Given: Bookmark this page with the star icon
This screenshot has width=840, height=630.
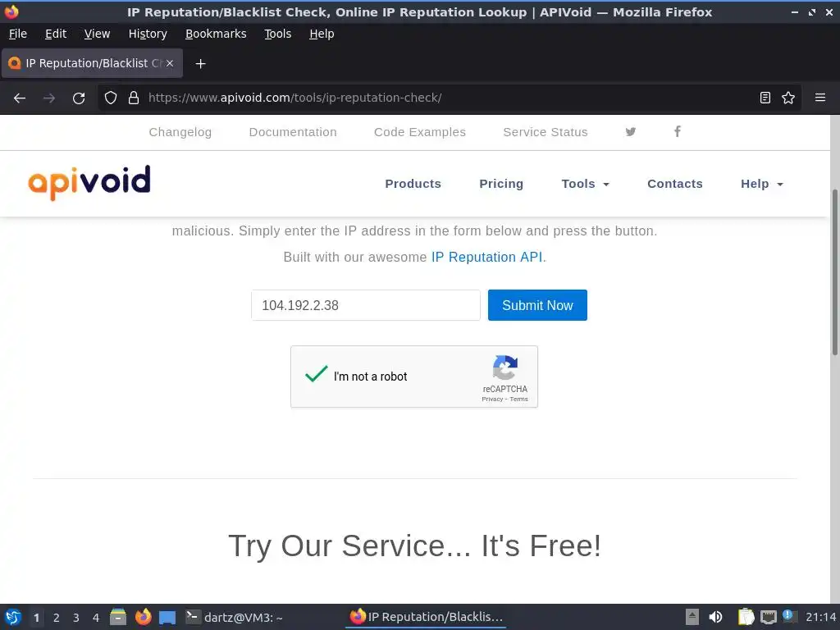Looking at the screenshot, I should pos(788,98).
